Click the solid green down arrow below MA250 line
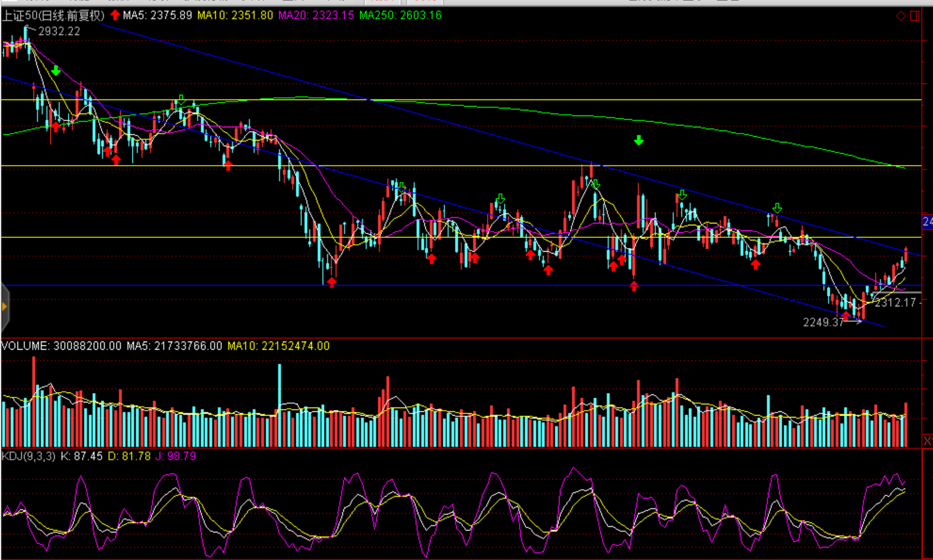 click(x=639, y=141)
